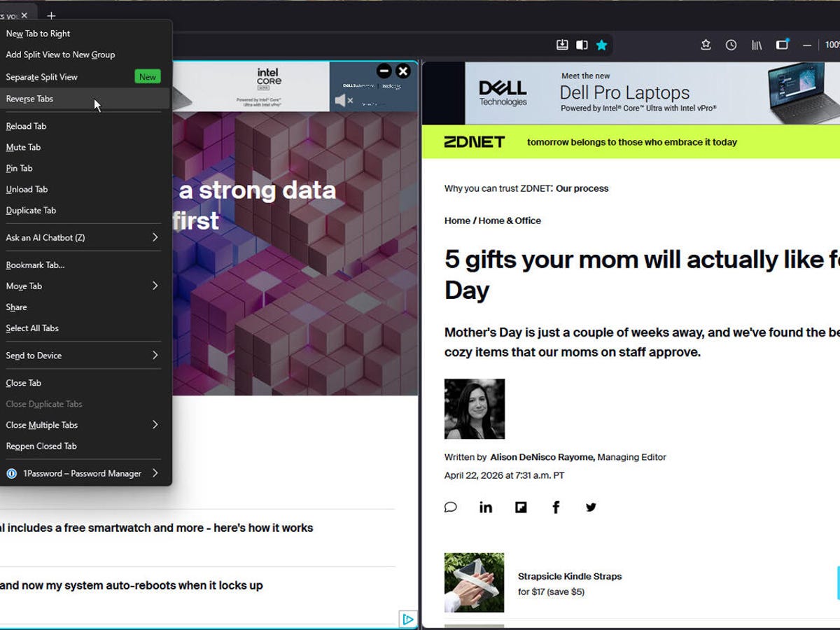Click the install/save page icon in address bar
Viewport: 840px width, 630px height.
pos(562,45)
